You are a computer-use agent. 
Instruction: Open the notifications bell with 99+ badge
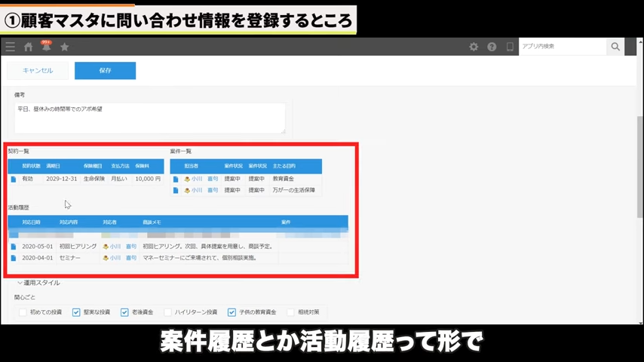pos(47,47)
